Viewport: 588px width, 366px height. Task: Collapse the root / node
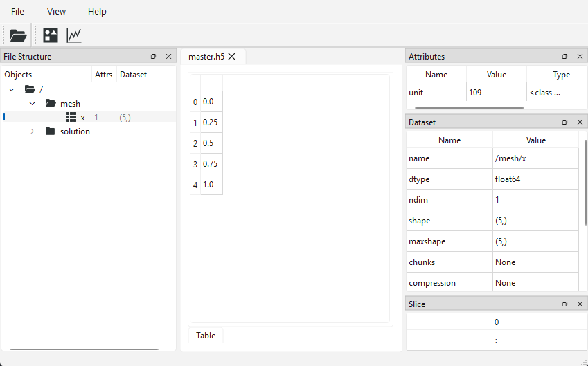[12, 89]
